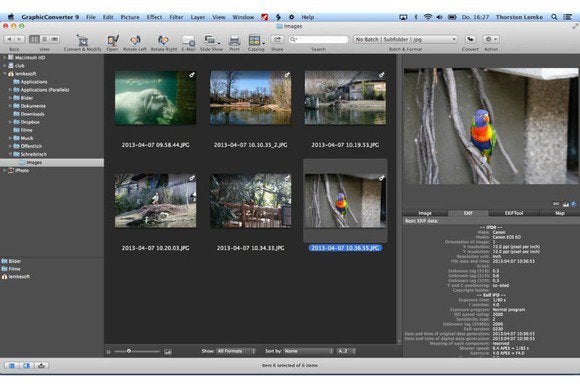
Task: Go forward with the right arrow
Action: 20,39
